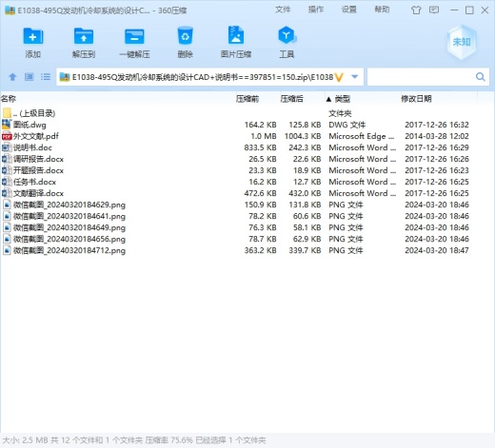Select the 说明书.doc file icon
The height and width of the screenshot is (448, 495).
[7, 147]
